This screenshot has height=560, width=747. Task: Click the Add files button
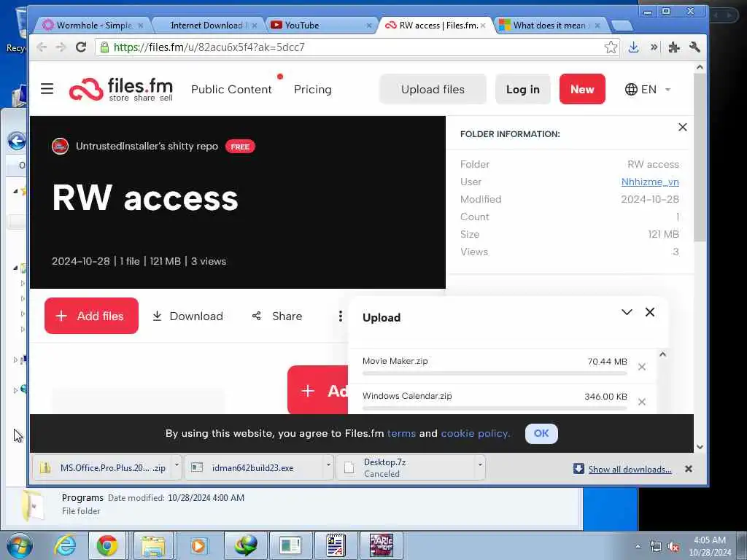point(91,316)
